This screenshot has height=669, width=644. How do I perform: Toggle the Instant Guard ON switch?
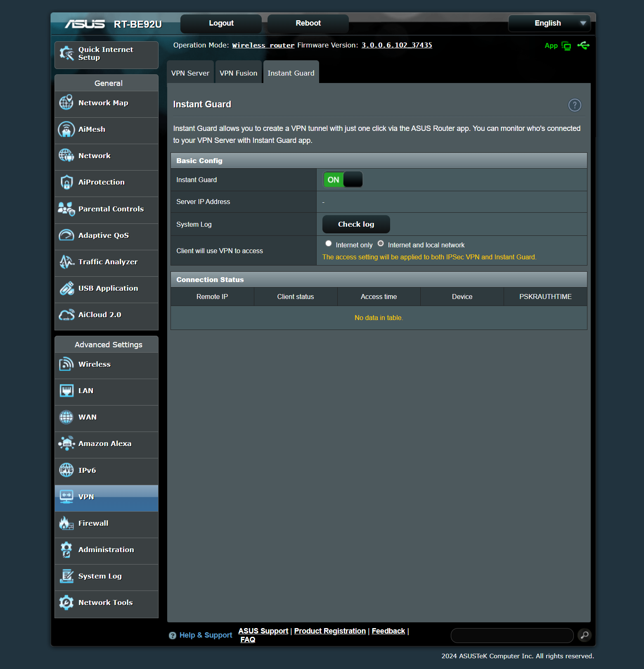(x=343, y=180)
